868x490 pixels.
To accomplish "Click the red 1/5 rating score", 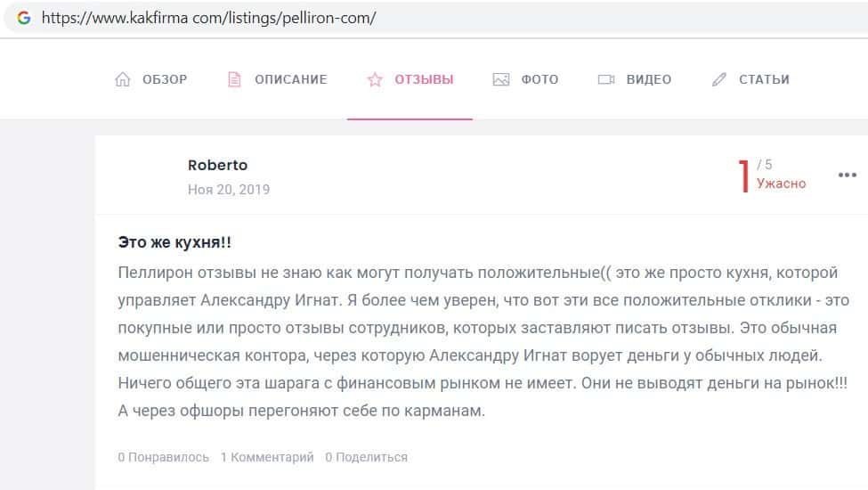I will 744,175.
